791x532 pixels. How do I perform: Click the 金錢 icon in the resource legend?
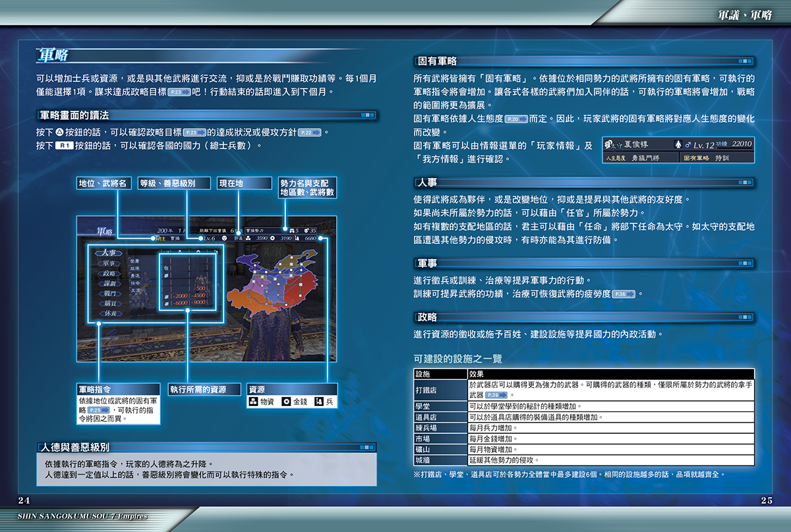click(x=286, y=401)
